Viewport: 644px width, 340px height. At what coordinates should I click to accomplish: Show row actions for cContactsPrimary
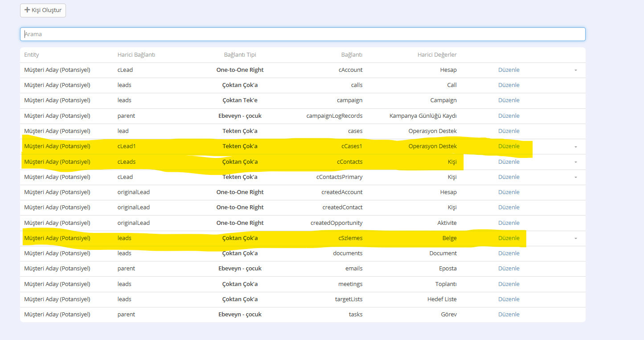[575, 177]
